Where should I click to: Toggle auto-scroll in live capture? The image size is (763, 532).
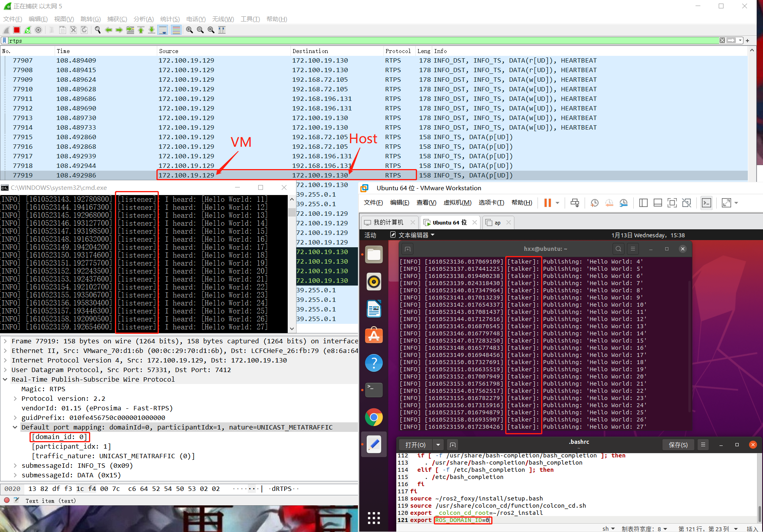163,30
